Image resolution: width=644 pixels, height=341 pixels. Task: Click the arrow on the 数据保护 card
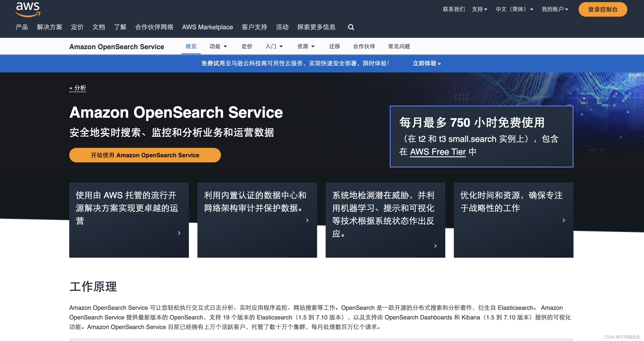pos(307,220)
